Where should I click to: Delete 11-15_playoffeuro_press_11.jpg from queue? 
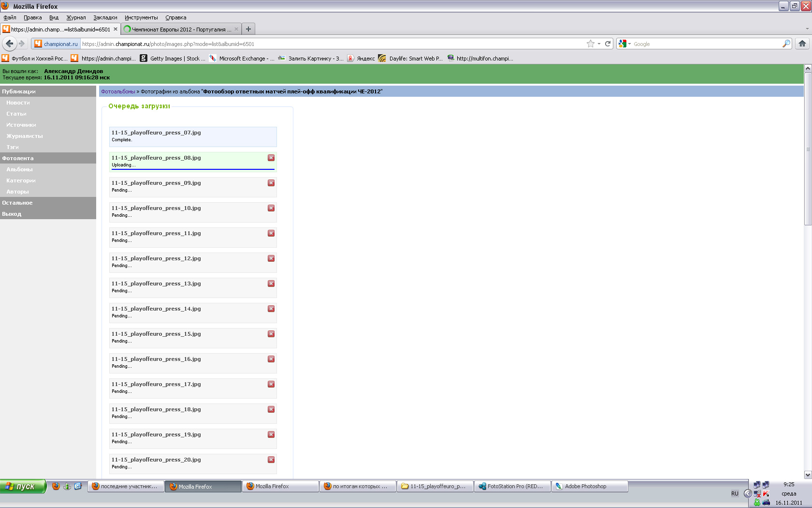point(271,233)
